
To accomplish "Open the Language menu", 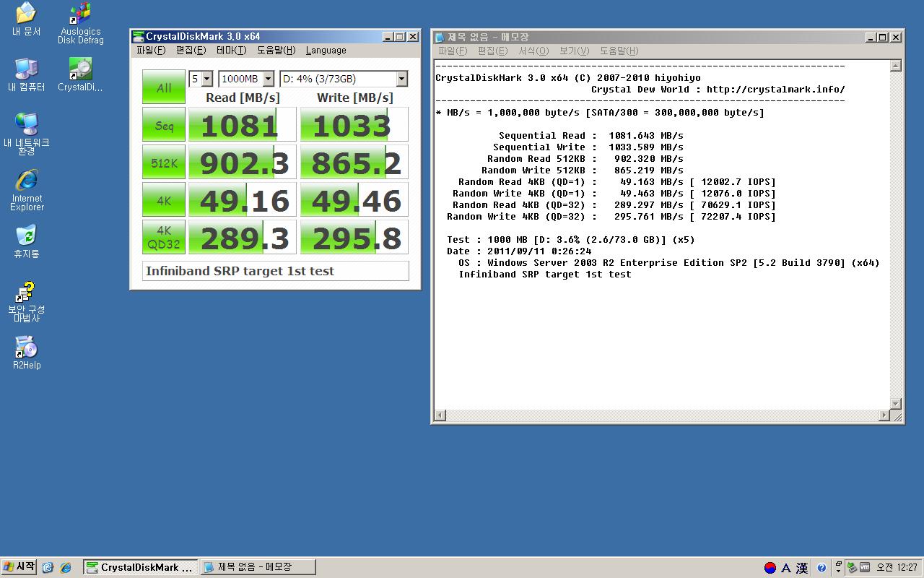I will (x=326, y=51).
